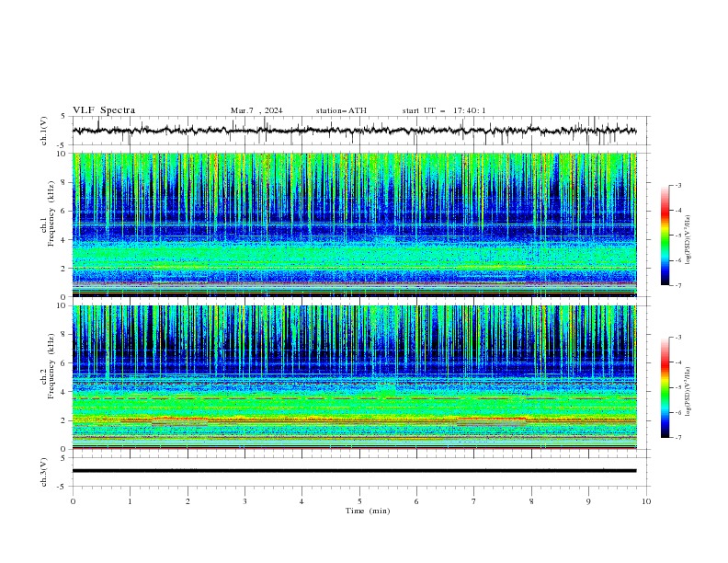This screenshot has width=728, height=563.
Task: Click the time-axis tick label '9'
Action: [588, 501]
